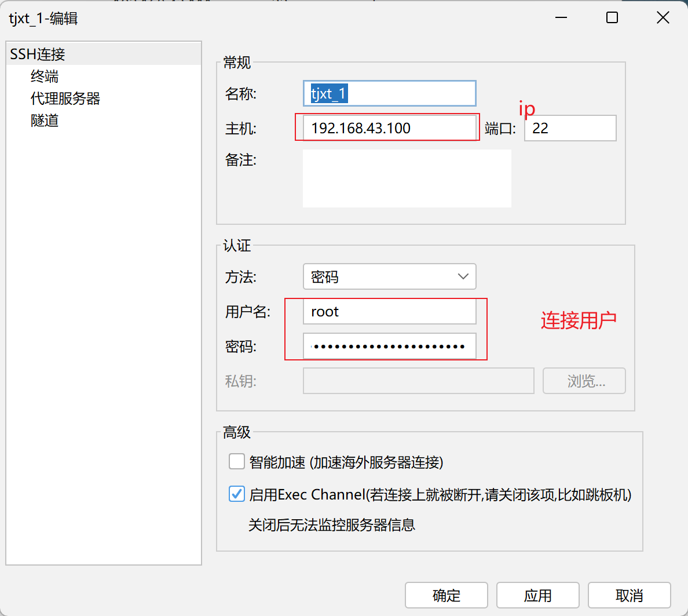This screenshot has width=688, height=616.
Task: Maximize the tjxt_1-编辑 window
Action: click(x=612, y=17)
